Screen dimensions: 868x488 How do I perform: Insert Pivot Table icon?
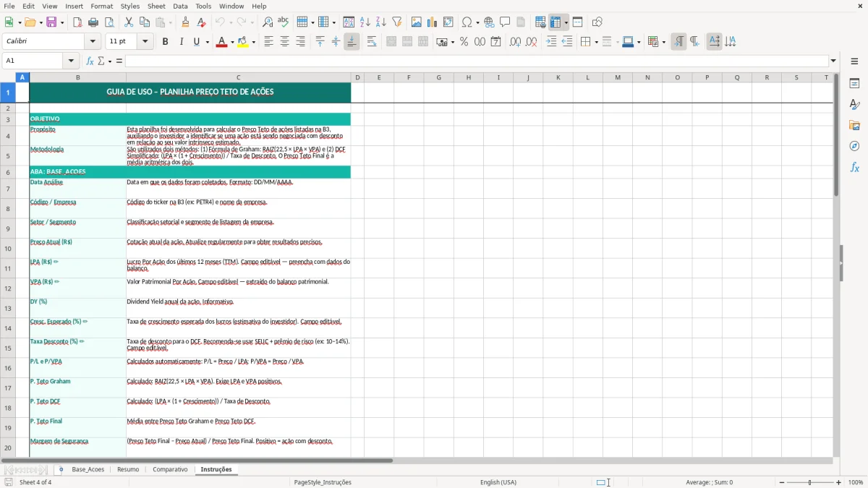coord(448,22)
